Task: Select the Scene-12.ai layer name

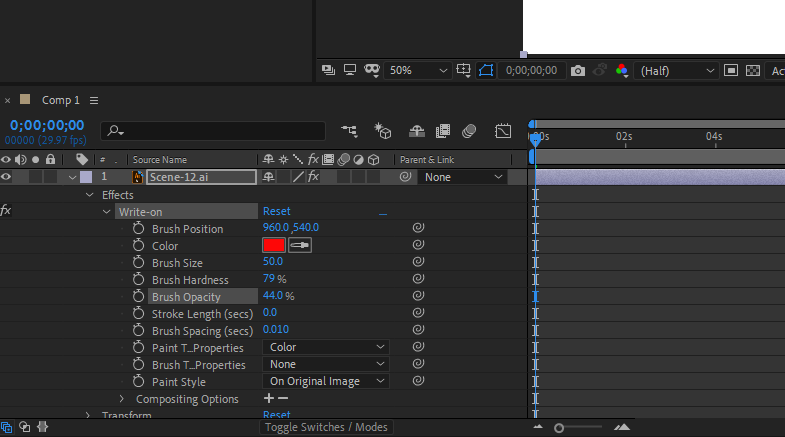Action: click(201, 177)
